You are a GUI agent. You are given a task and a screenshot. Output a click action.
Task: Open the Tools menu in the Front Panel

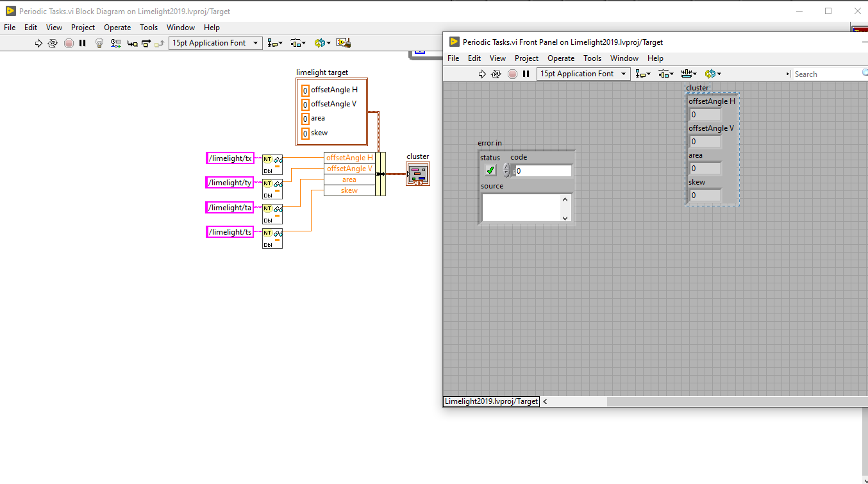click(592, 58)
